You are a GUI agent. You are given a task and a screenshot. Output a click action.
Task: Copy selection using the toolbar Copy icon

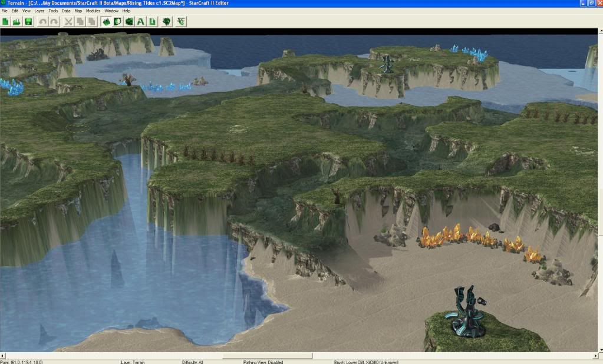[80, 22]
